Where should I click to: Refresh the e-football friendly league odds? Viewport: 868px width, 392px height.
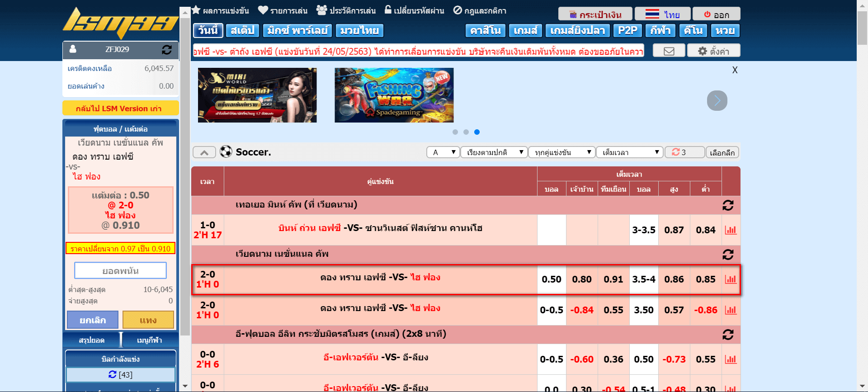pos(727,335)
